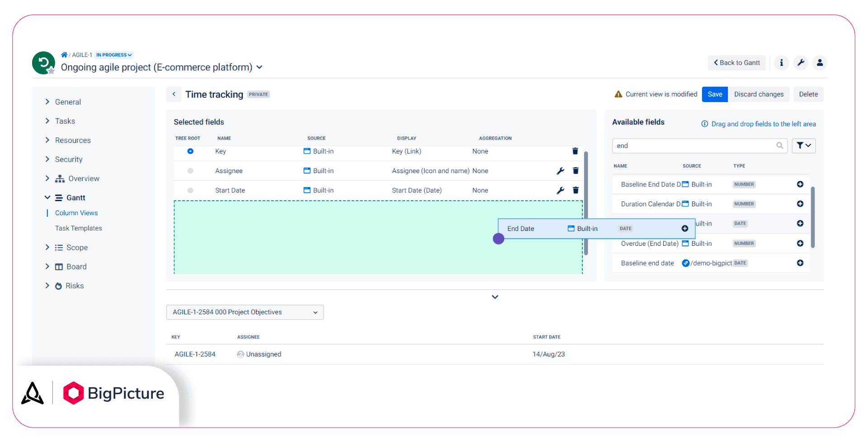This screenshot has width=868, height=442.
Task: Click the 14/Aug/23 start date cell
Action: point(548,354)
